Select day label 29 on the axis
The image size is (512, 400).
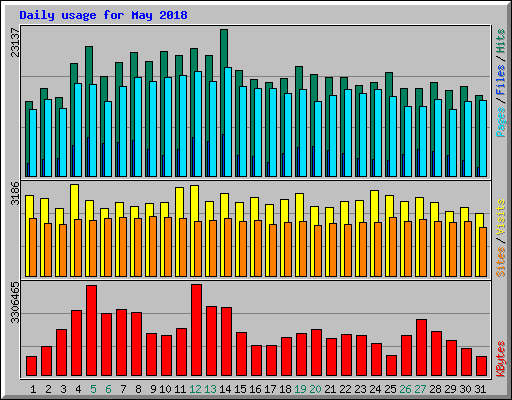[450, 389]
